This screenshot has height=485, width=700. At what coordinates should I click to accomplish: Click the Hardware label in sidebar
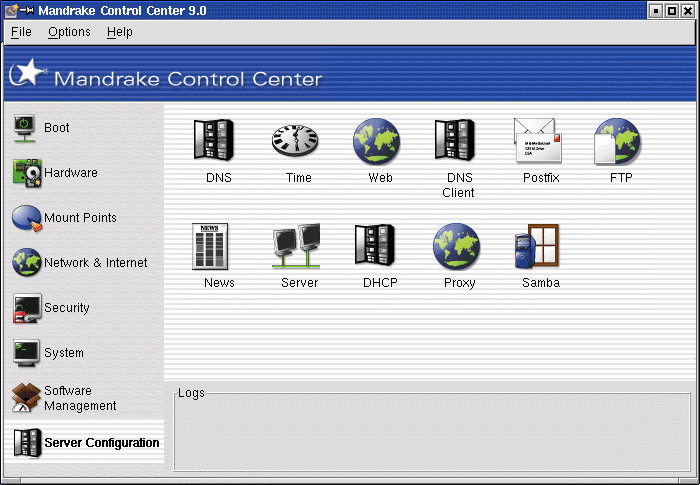coord(71,172)
